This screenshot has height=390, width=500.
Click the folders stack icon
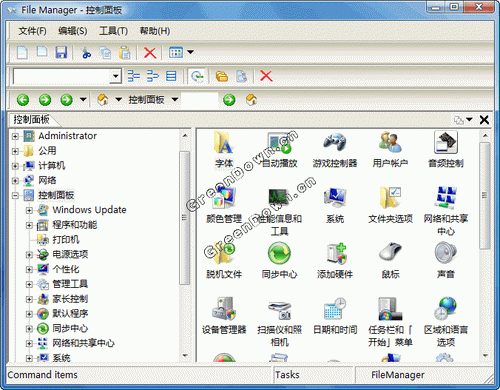pyautogui.click(x=222, y=76)
